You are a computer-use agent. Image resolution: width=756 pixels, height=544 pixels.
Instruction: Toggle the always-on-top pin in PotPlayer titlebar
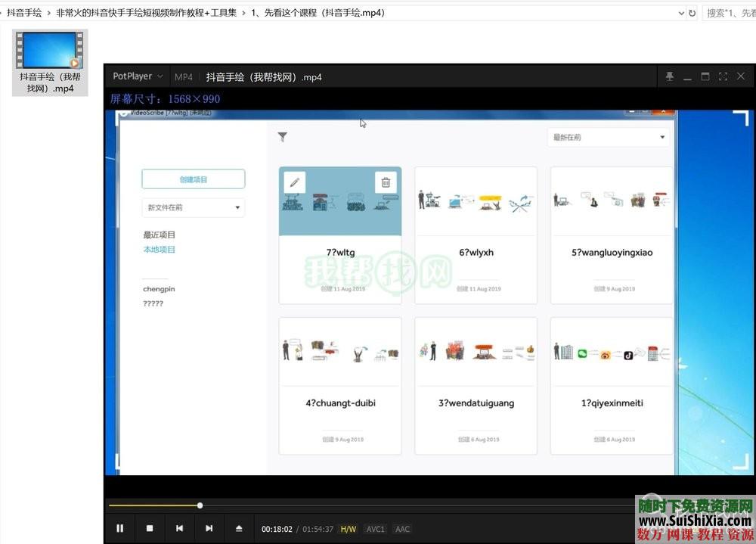(x=669, y=76)
